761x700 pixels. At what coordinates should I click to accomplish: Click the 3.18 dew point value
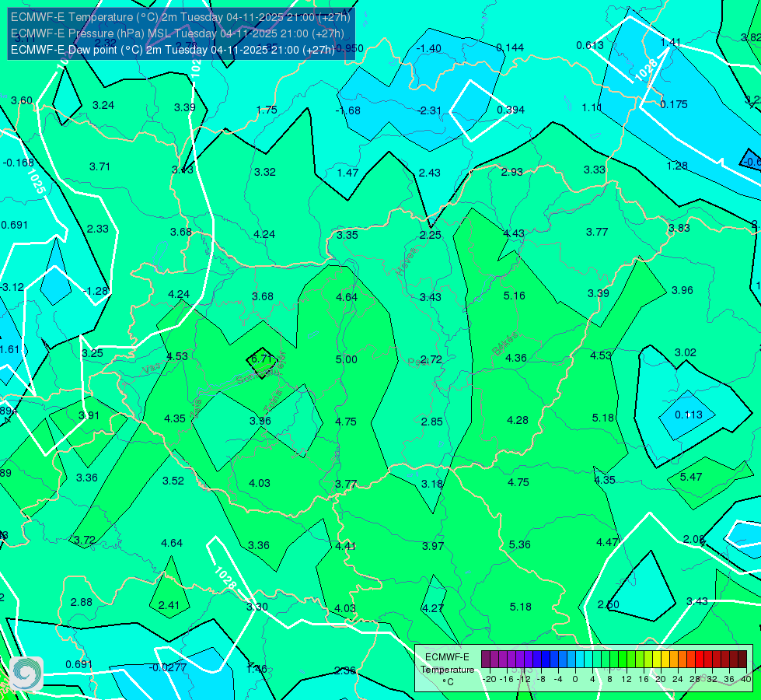pyautogui.click(x=432, y=484)
